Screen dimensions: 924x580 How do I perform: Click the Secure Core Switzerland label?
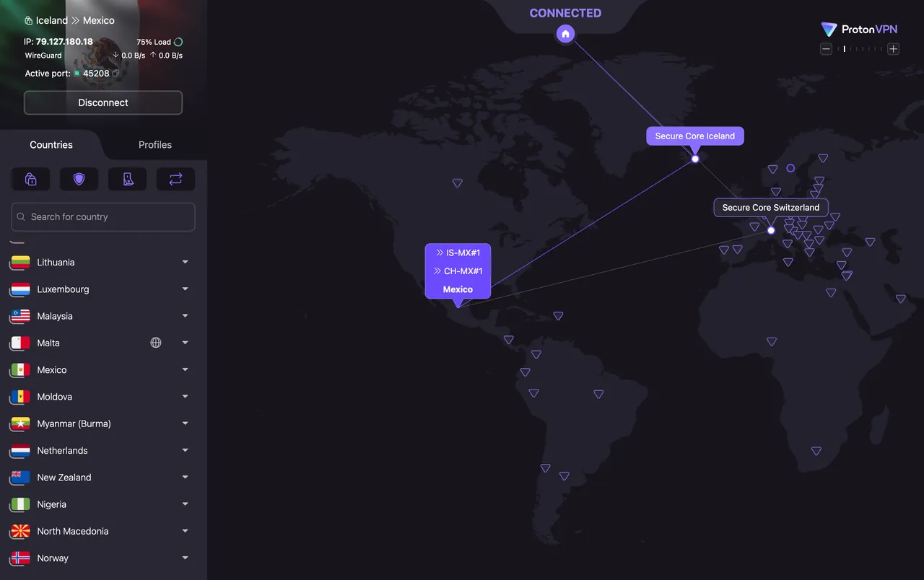coord(771,207)
